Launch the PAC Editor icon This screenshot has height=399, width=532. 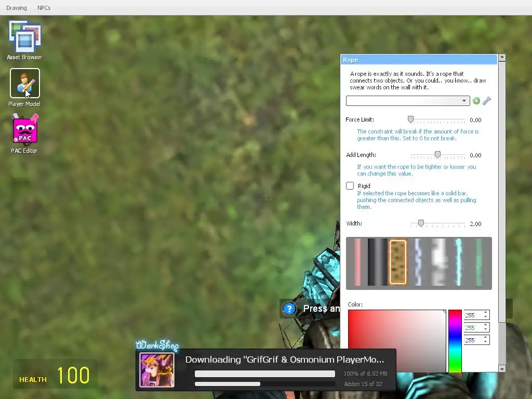click(25, 134)
